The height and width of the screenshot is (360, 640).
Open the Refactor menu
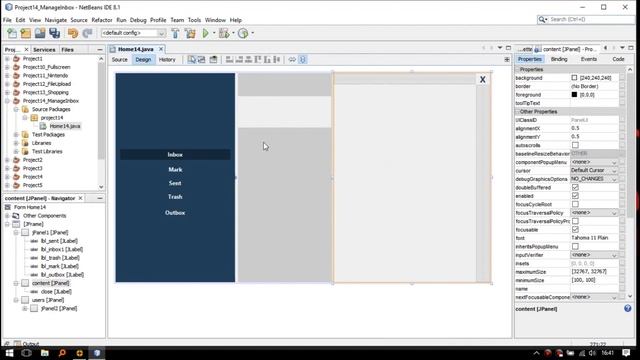[x=102, y=20]
